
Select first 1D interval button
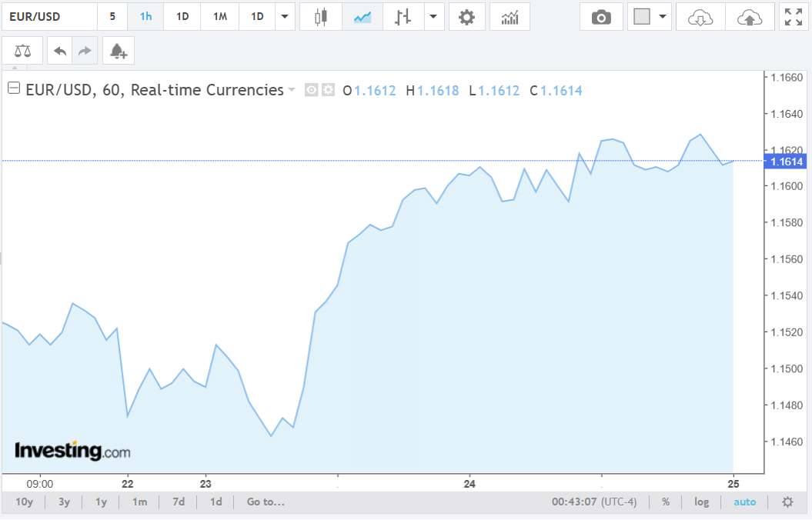[x=182, y=17]
